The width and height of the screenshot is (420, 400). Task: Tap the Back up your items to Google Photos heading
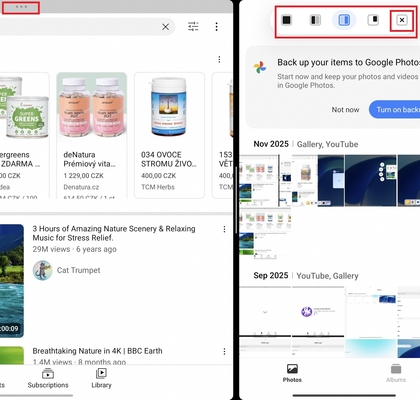coord(349,62)
